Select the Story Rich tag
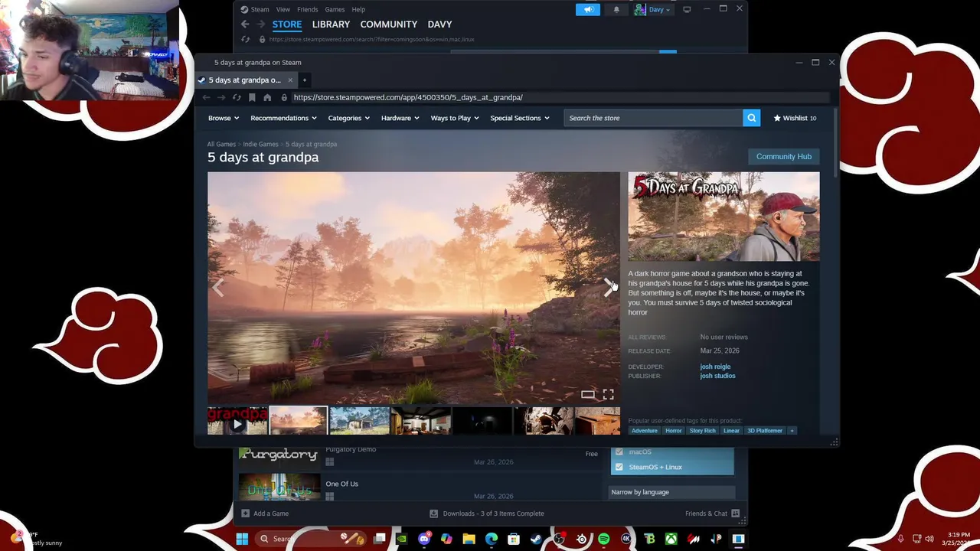 702,431
